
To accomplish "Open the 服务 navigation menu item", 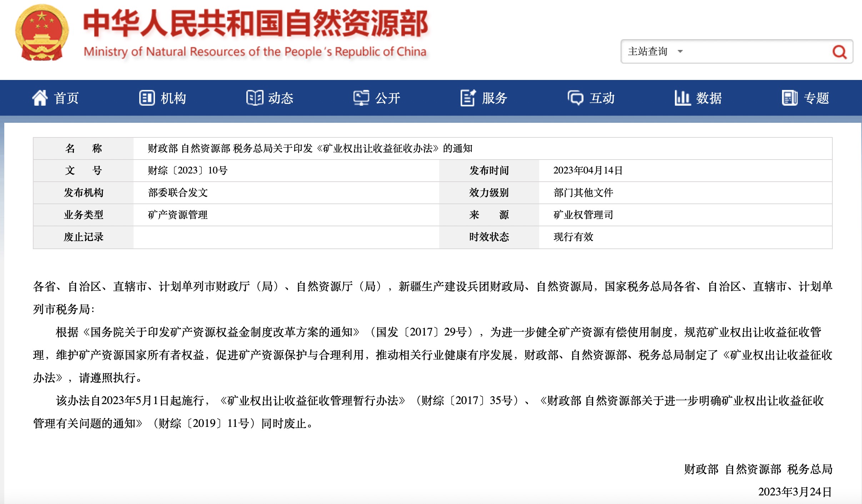I will point(484,98).
